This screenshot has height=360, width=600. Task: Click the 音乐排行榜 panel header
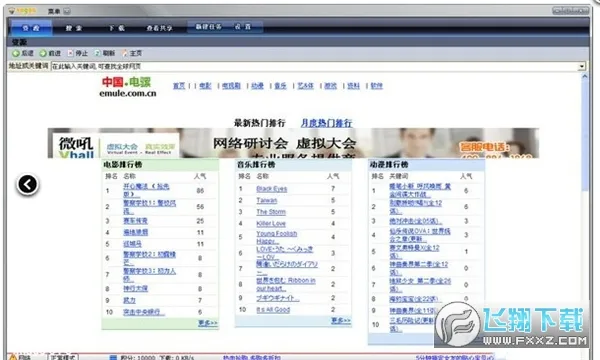coord(293,165)
